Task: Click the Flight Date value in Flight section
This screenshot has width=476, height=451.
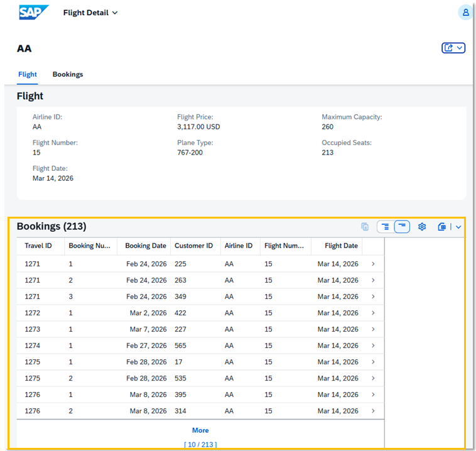Action: pyautogui.click(x=53, y=178)
